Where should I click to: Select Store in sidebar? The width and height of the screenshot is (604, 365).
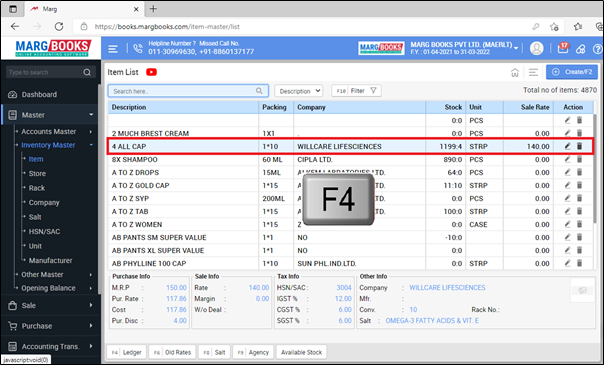[37, 174]
